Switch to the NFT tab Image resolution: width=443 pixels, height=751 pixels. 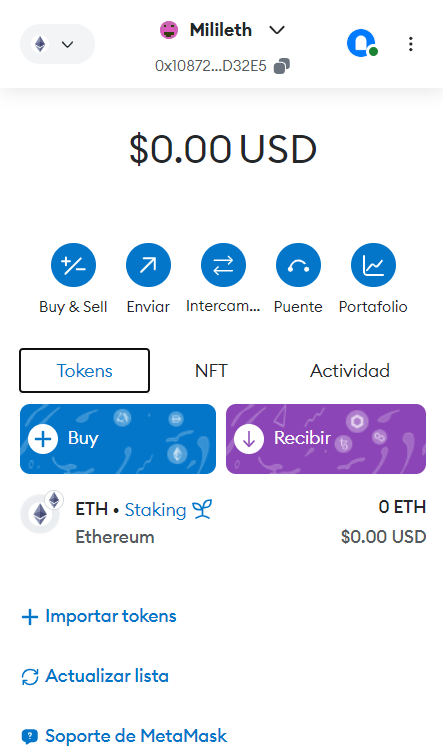tap(211, 371)
